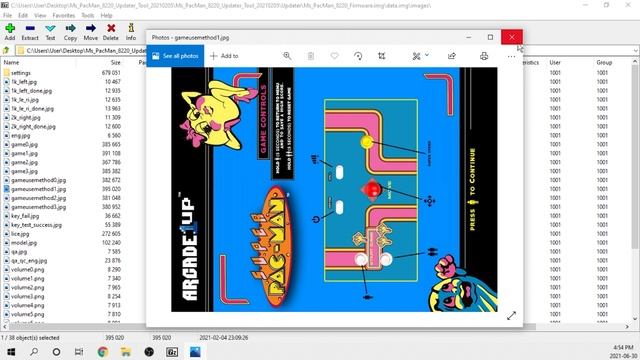The width and height of the screenshot is (640, 360).
Task: Click the Info toolbar icon
Action: tap(131, 32)
